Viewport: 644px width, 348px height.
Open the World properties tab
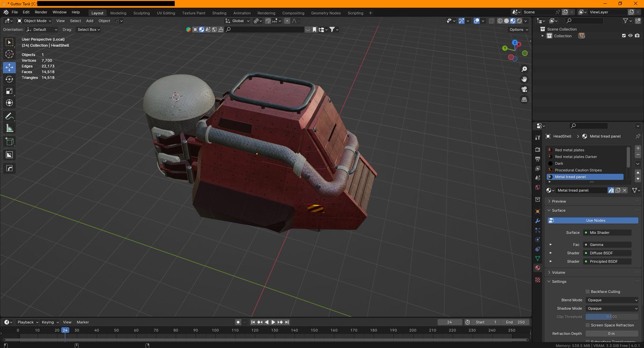[538, 187]
